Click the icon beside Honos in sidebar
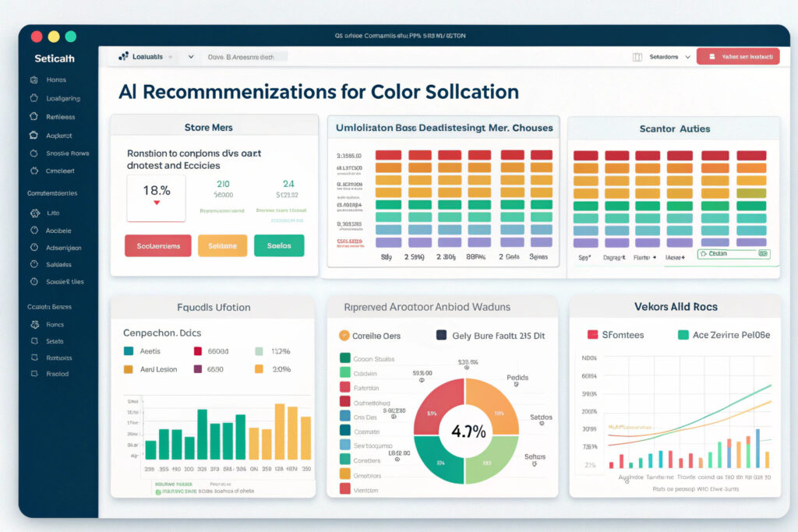Viewport: 798px width, 532px height. (33, 80)
